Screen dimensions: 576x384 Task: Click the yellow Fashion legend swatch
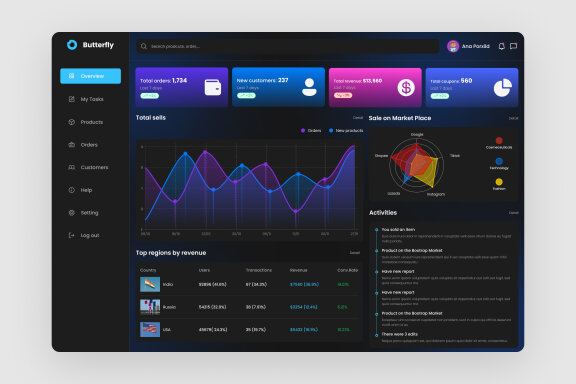(x=499, y=182)
